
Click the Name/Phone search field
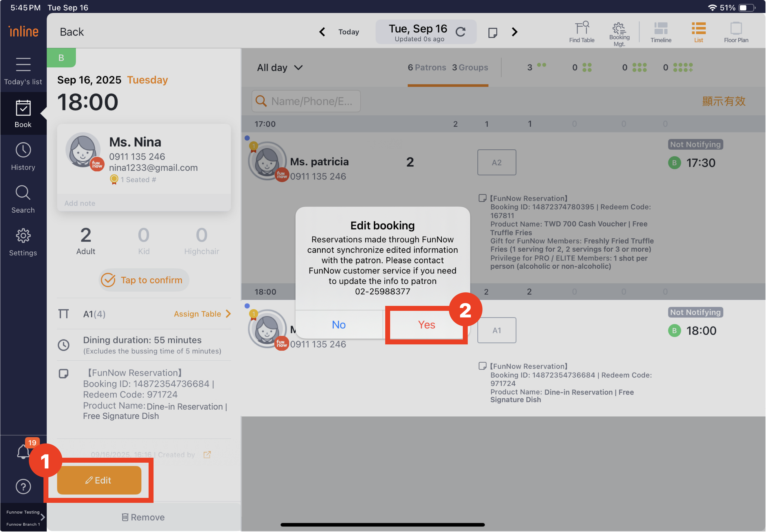(x=306, y=101)
